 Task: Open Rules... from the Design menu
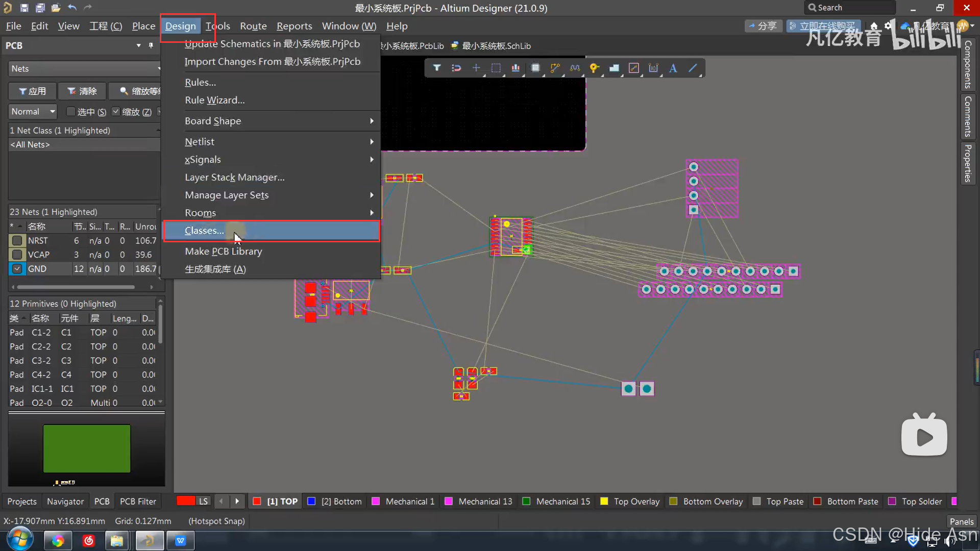(x=272, y=82)
